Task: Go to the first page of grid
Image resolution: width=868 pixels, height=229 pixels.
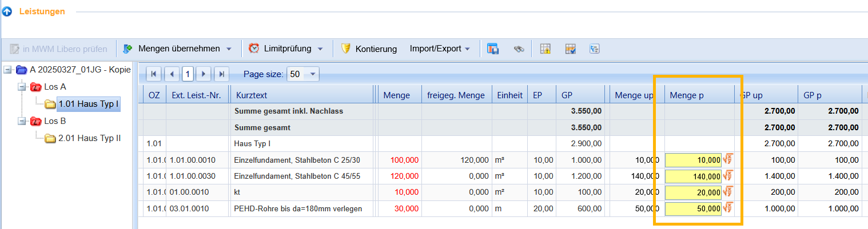Action: click(154, 74)
